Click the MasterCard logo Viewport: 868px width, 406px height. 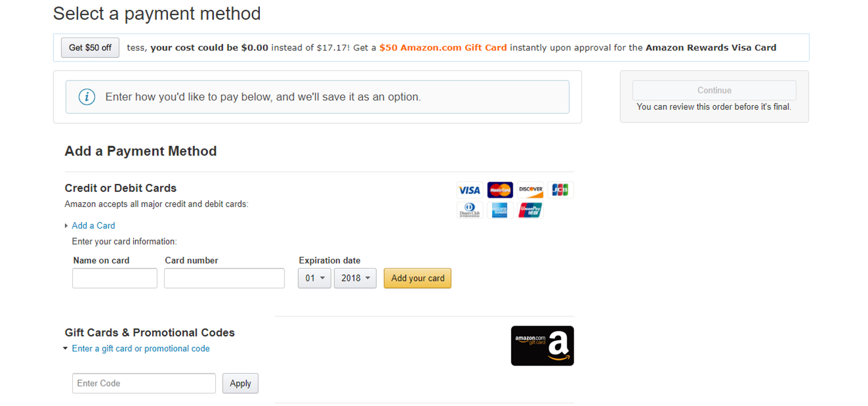500,190
